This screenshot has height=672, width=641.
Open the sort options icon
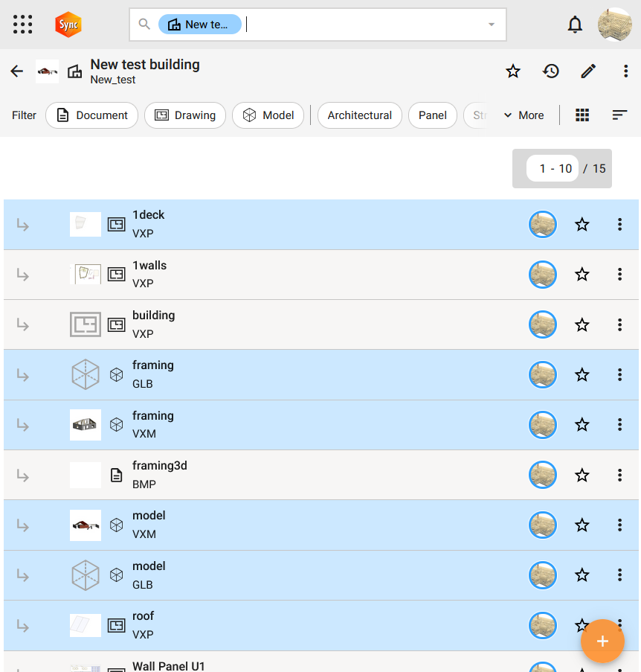click(x=619, y=115)
